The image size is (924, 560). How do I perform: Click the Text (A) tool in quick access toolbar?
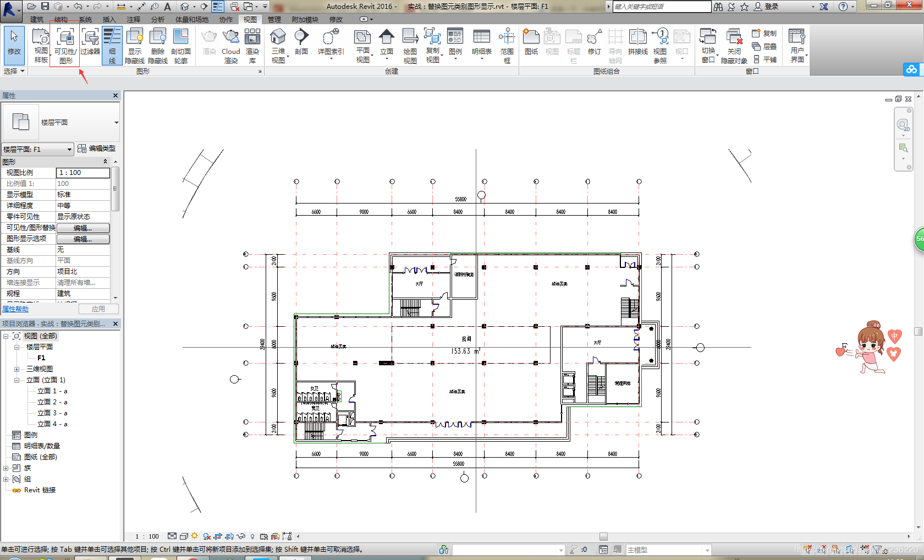point(167,7)
